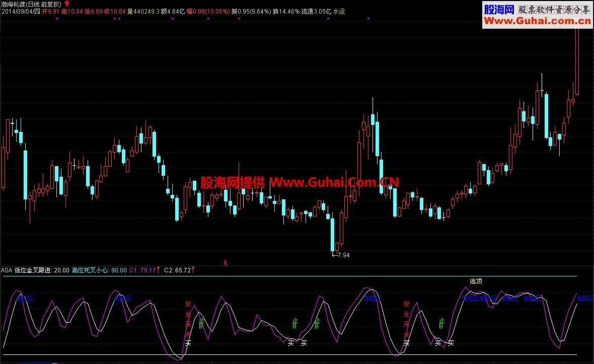
Task: Open the 水运 sector label
Action: pyautogui.click(x=339, y=12)
